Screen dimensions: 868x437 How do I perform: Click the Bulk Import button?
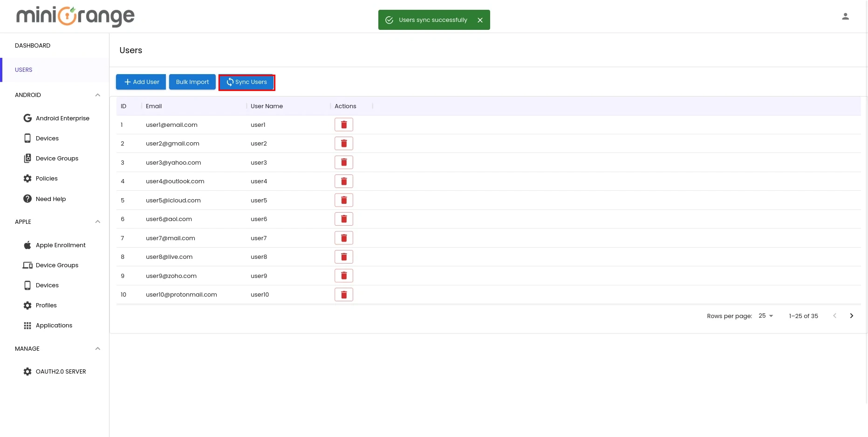point(192,82)
